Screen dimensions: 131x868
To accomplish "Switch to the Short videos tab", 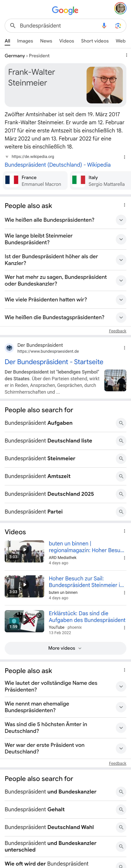I will (95, 41).
